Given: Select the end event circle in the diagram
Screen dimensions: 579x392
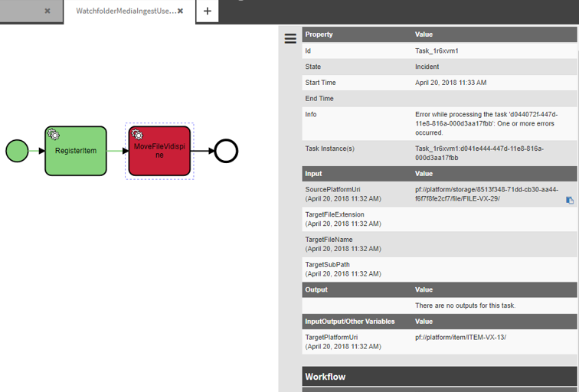Looking at the screenshot, I should click(x=226, y=151).
